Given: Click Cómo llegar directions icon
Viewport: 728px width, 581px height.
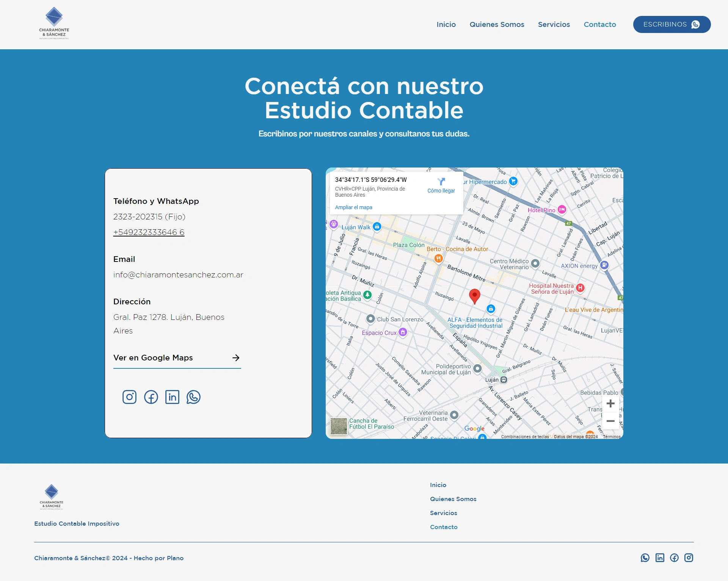Looking at the screenshot, I should (x=441, y=182).
